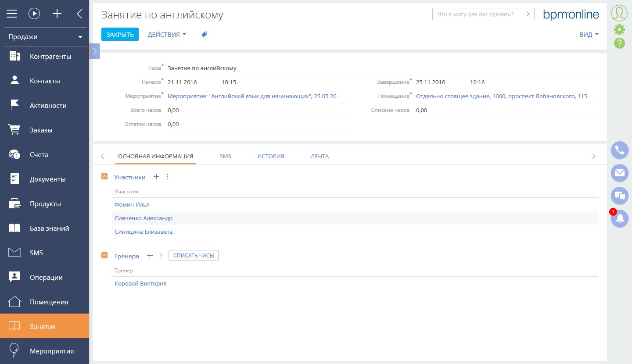Screen dimensions: 632x364
Task: Collapse the Участники section with orange arrow
Action: click(x=104, y=176)
